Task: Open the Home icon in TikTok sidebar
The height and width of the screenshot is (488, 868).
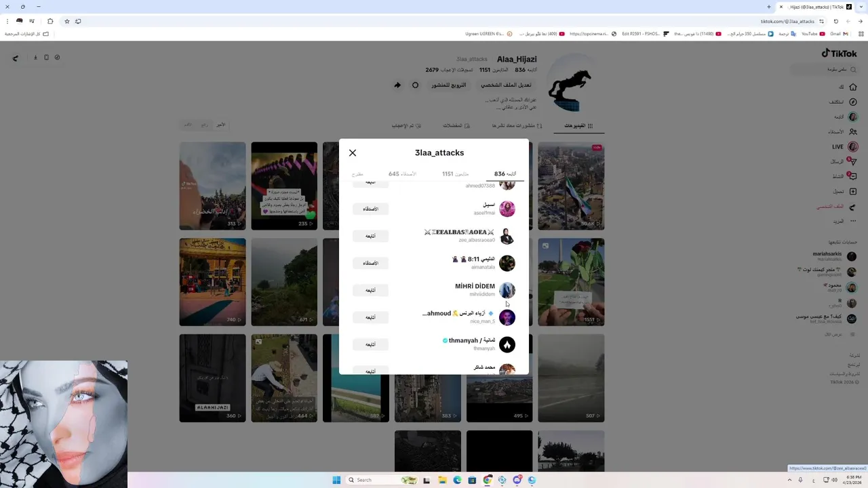Action: [x=853, y=87]
